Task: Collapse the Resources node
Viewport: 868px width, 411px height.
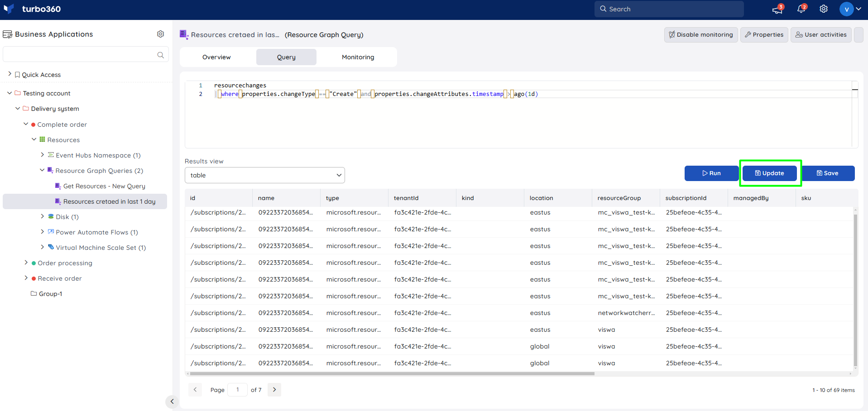Action: coord(34,139)
